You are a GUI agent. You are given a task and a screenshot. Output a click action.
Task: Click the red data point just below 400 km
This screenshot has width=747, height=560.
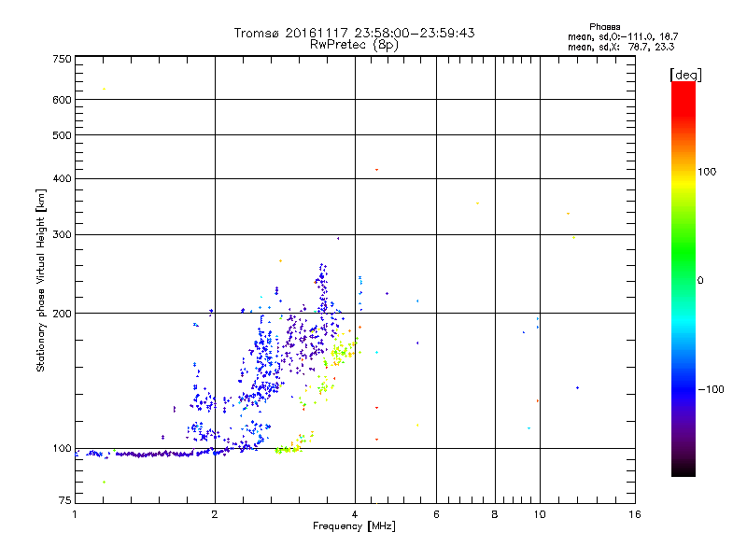click(x=376, y=170)
